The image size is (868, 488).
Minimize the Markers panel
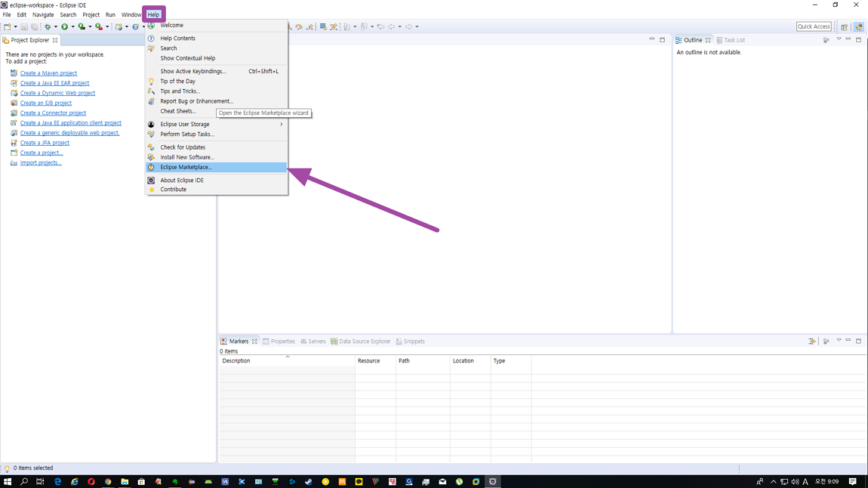coord(848,341)
